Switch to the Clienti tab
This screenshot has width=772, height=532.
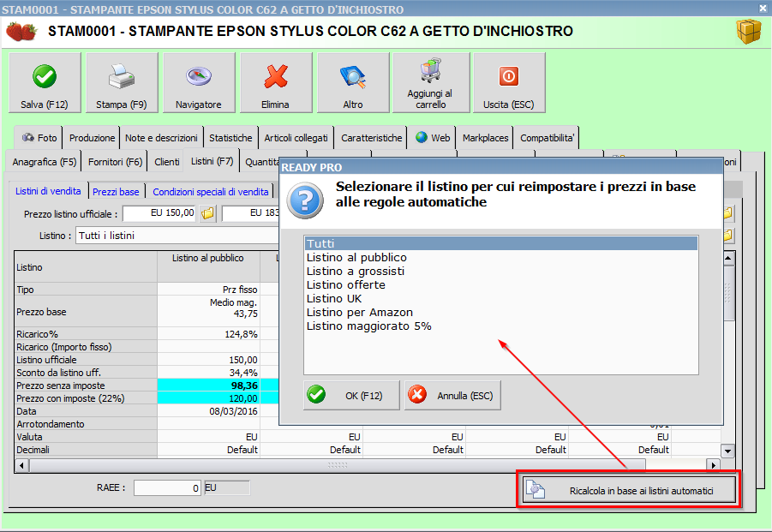pos(167,162)
